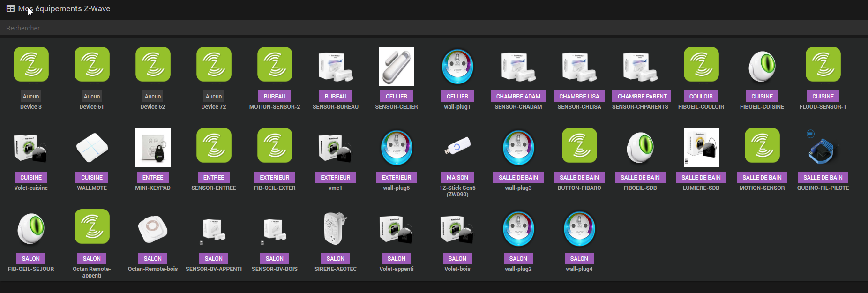Viewport: 868px width, 293px height.
Task: Select the FIBOEIL-COULOIR device icon
Action: tap(701, 64)
